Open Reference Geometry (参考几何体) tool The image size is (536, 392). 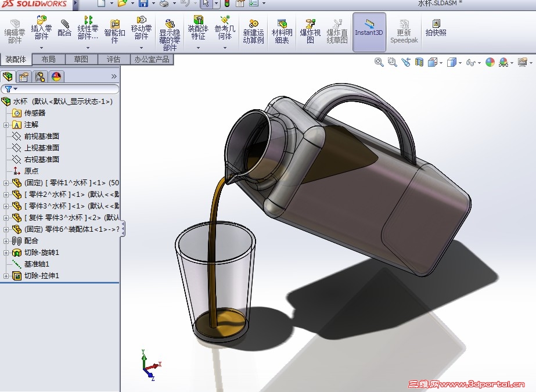[225, 28]
